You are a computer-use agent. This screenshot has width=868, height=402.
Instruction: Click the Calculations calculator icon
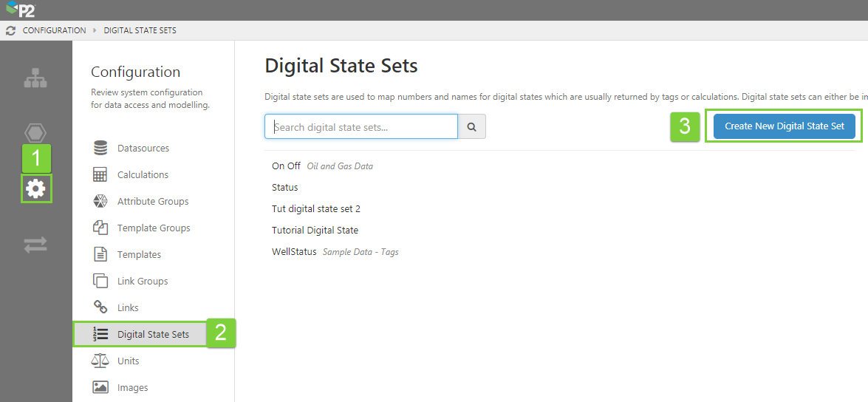100,175
